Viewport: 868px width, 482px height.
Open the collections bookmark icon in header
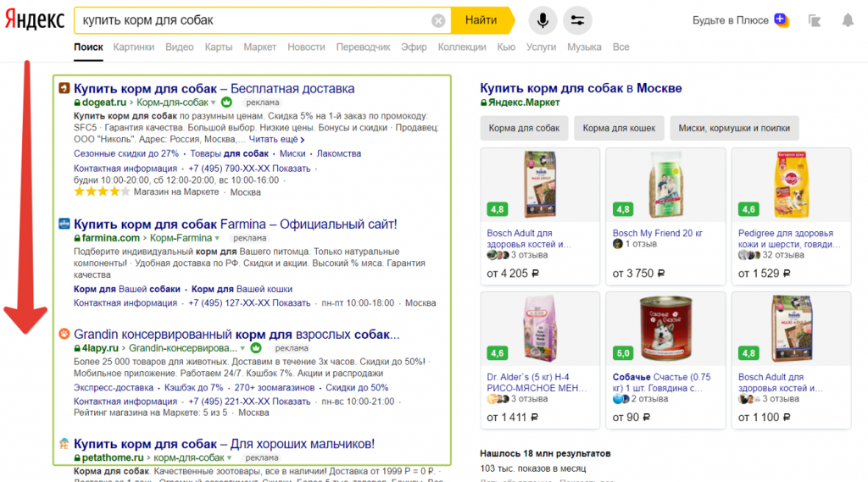[x=815, y=21]
